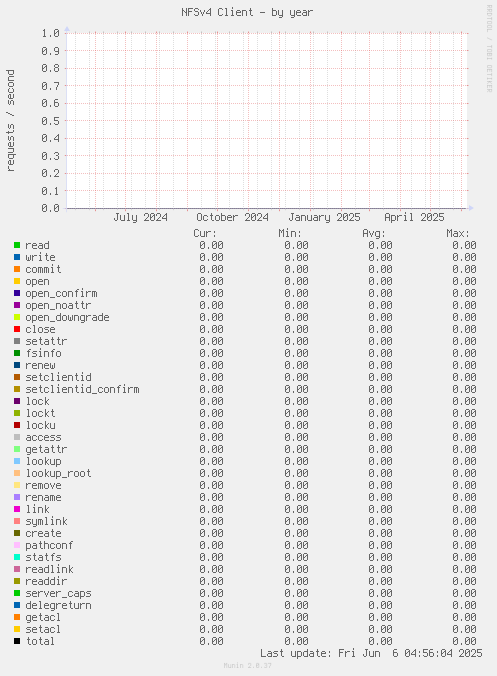Select the setclientid_confirm legend label
The height and width of the screenshot is (676, 497).
click(82, 389)
